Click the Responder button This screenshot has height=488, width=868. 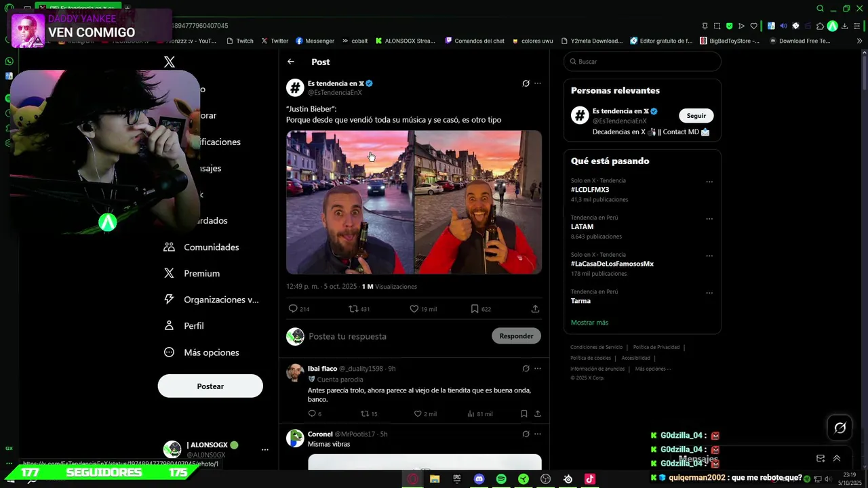click(x=516, y=336)
